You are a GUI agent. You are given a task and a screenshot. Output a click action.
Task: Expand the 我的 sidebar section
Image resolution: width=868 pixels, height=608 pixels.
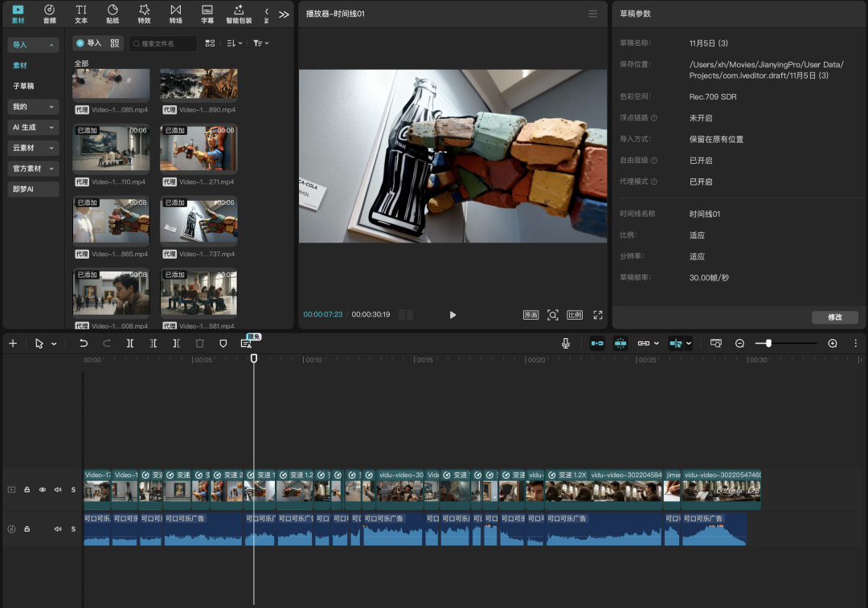click(33, 107)
